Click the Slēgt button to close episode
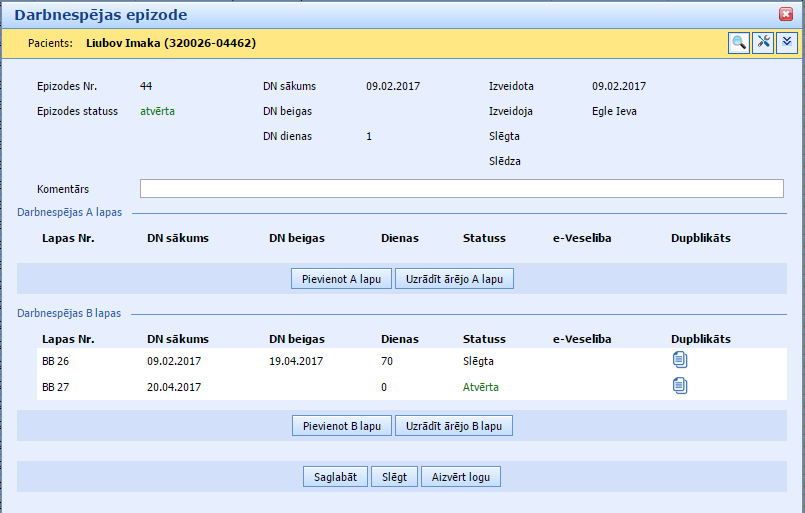Image resolution: width=805 pixels, height=513 pixels. (x=394, y=477)
